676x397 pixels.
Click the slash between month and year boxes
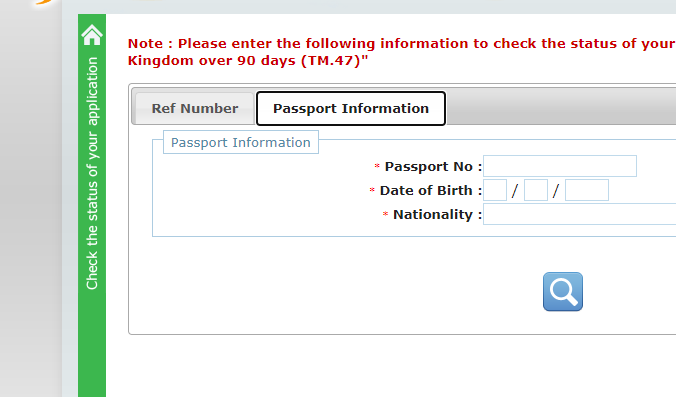point(556,191)
